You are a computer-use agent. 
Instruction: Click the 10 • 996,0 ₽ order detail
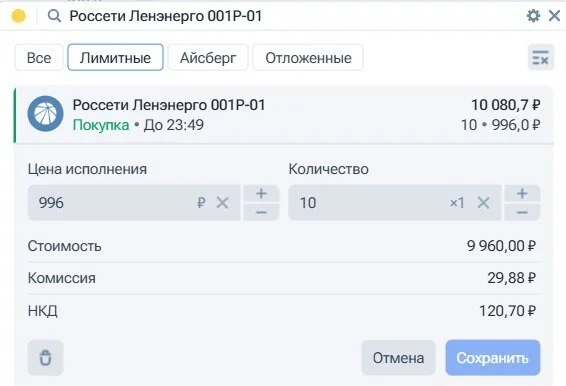[x=501, y=125]
